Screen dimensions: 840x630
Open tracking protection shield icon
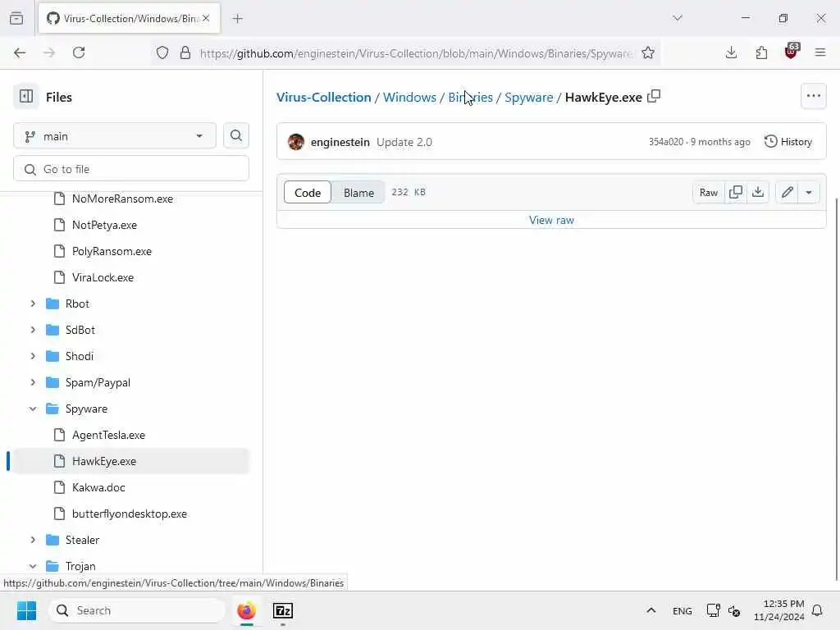(162, 52)
